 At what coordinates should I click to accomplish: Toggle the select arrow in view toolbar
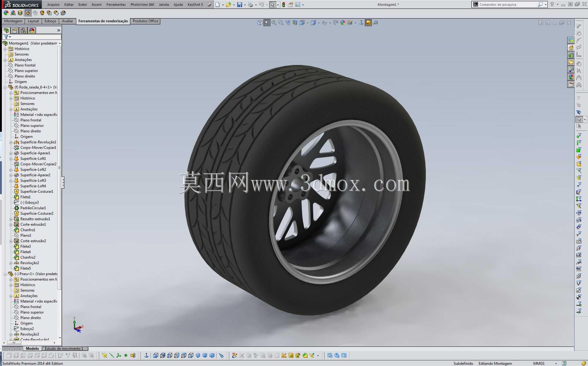[267, 23]
